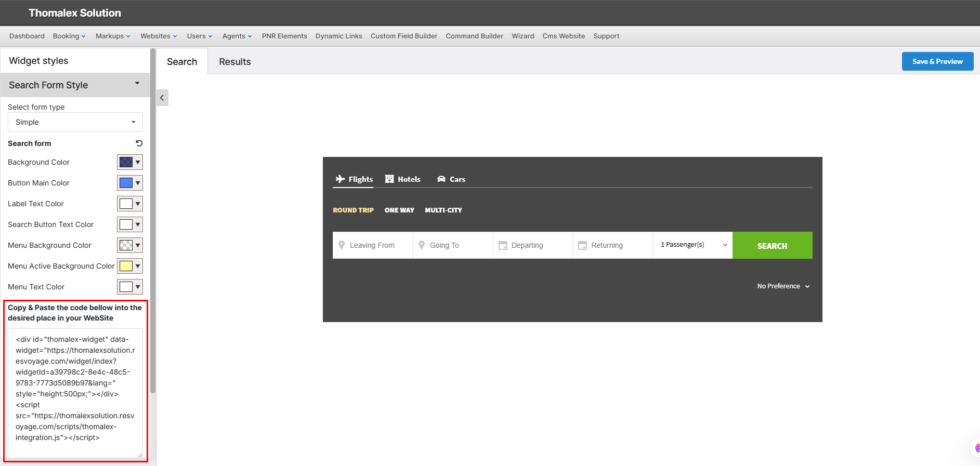This screenshot has width=980, height=466.
Task: Open Search Button Text Color swatch
Action: point(130,224)
